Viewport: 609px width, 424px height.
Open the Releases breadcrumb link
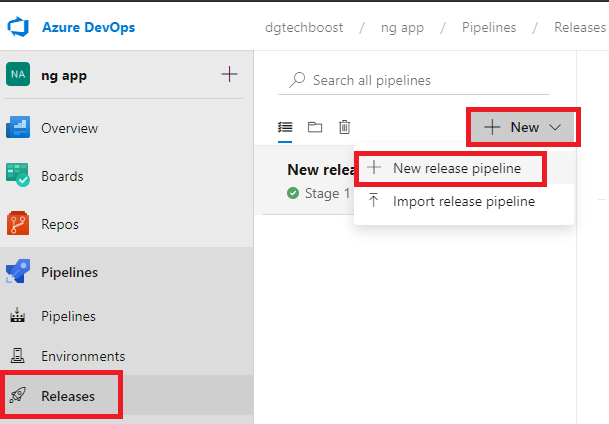point(580,27)
